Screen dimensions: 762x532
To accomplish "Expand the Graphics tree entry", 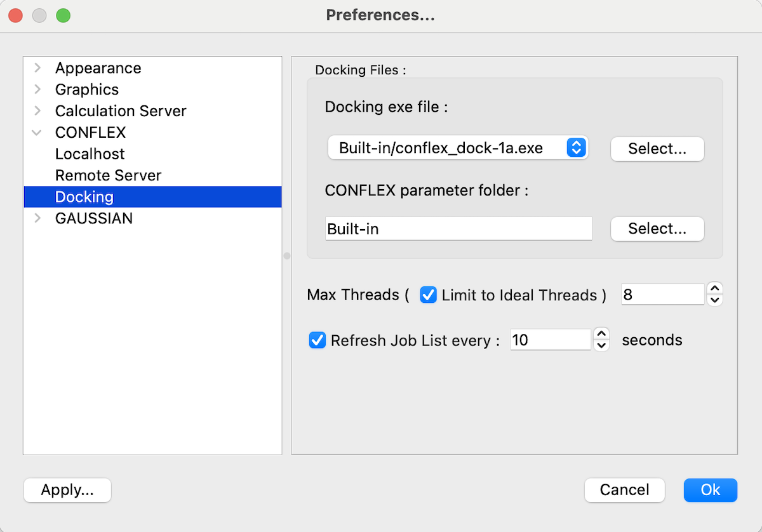I will click(37, 89).
